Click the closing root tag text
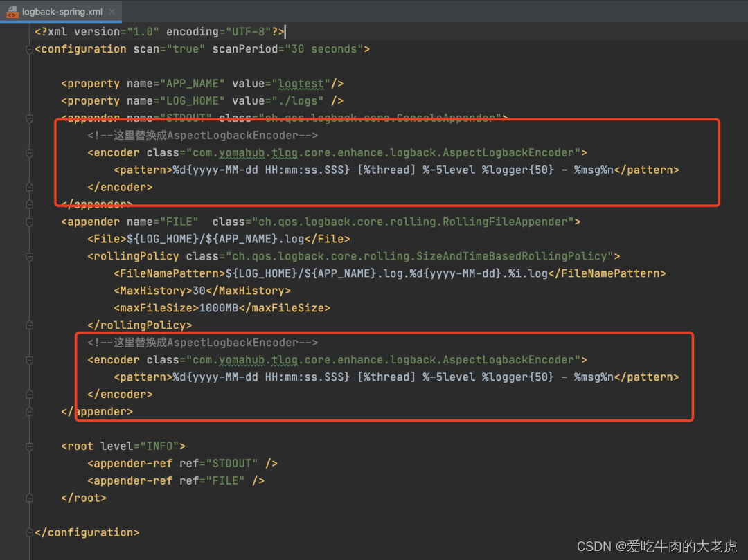Image resolution: width=748 pixels, height=560 pixels. pos(84,498)
